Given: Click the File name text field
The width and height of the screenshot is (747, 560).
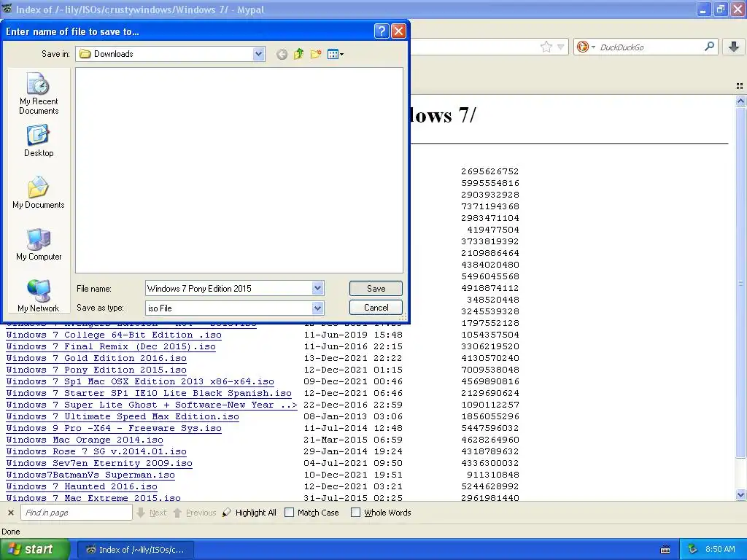Looking at the screenshot, I should (228, 288).
